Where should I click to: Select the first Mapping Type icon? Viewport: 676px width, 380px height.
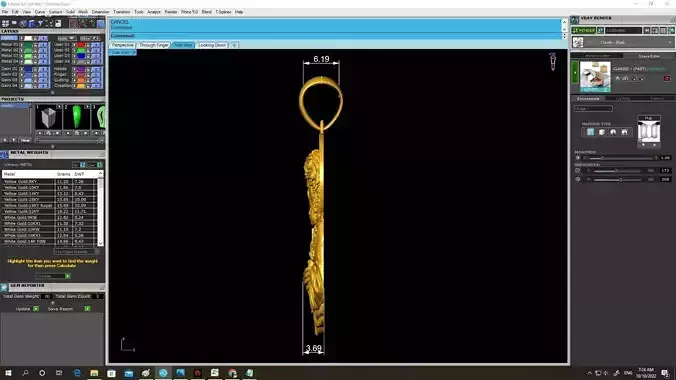click(x=590, y=132)
